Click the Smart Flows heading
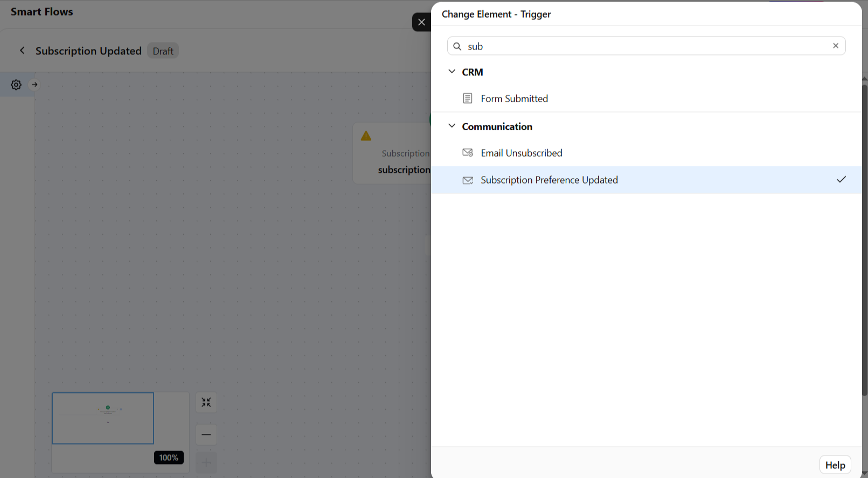 click(42, 12)
